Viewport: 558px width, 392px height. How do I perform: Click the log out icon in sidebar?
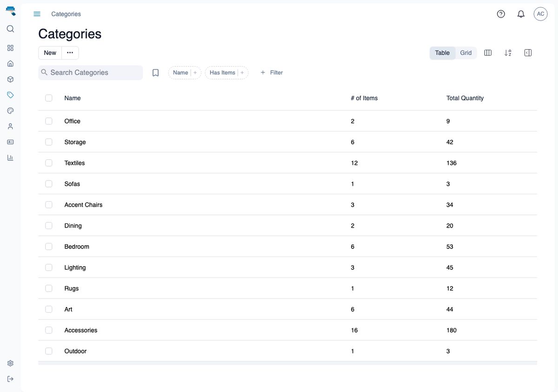(x=10, y=379)
